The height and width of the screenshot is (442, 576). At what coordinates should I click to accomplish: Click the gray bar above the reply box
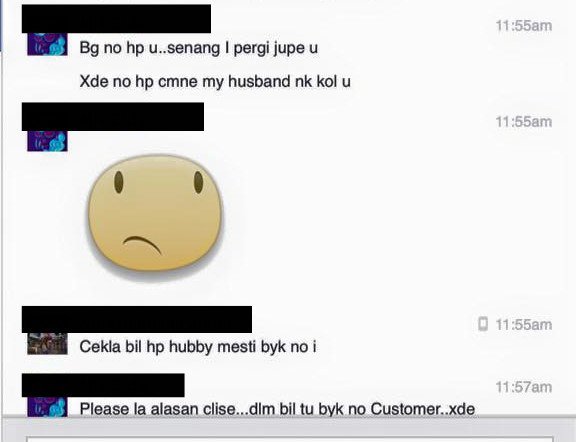pyautogui.click(x=289, y=426)
